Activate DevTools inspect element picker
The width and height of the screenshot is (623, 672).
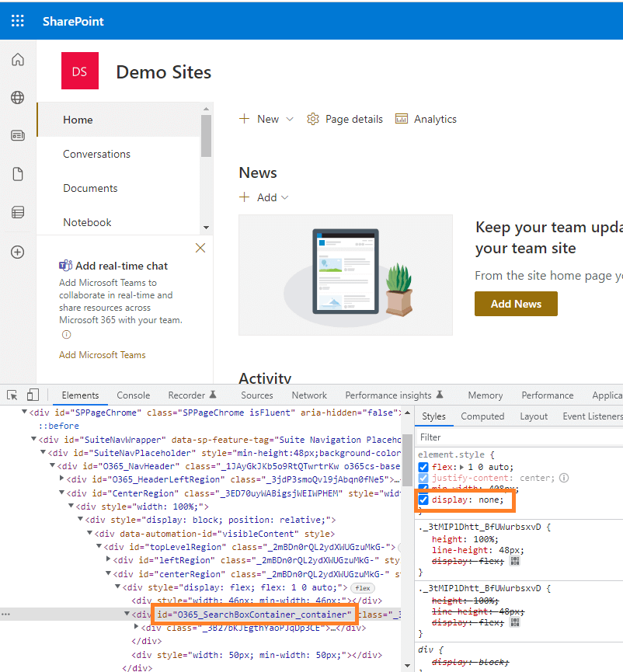click(12, 395)
